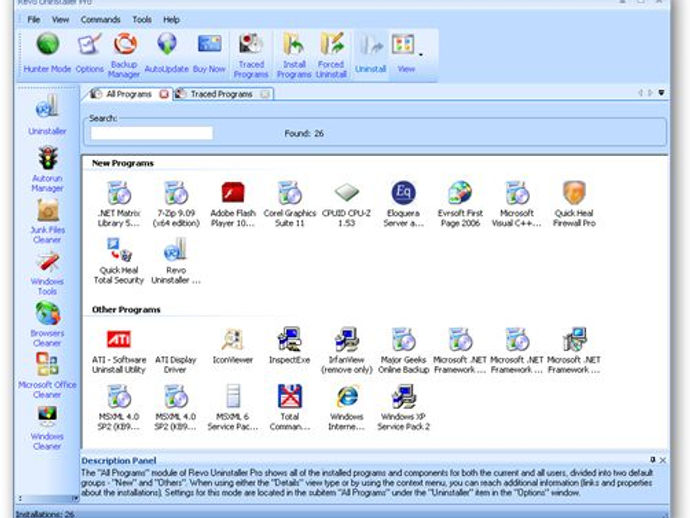The image size is (690, 518).
Task: Open Options from the toolbar
Action: (89, 53)
